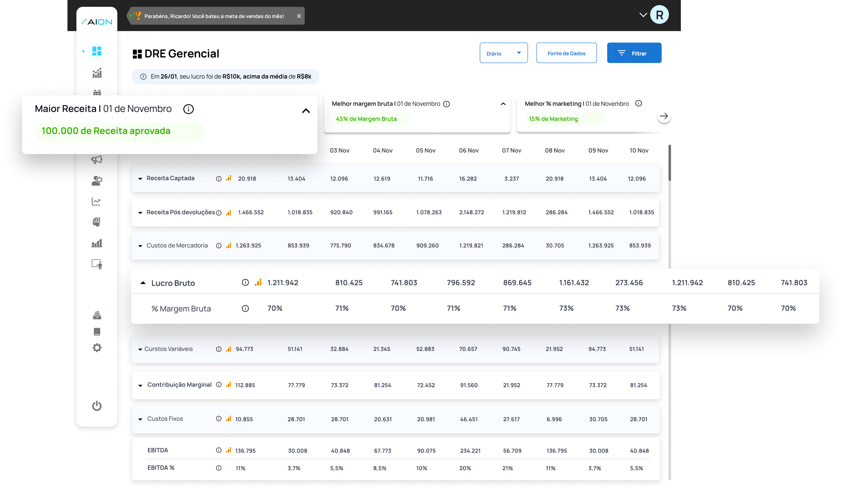Open AI insights via the head icon
Image resolution: width=844 pixels, height=504 pixels.
click(x=97, y=222)
